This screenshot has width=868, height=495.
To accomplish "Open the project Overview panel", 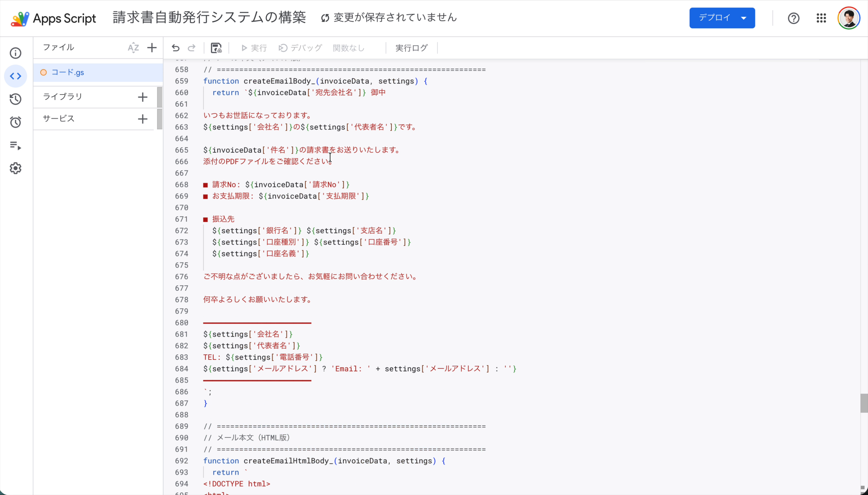I will pos(15,53).
